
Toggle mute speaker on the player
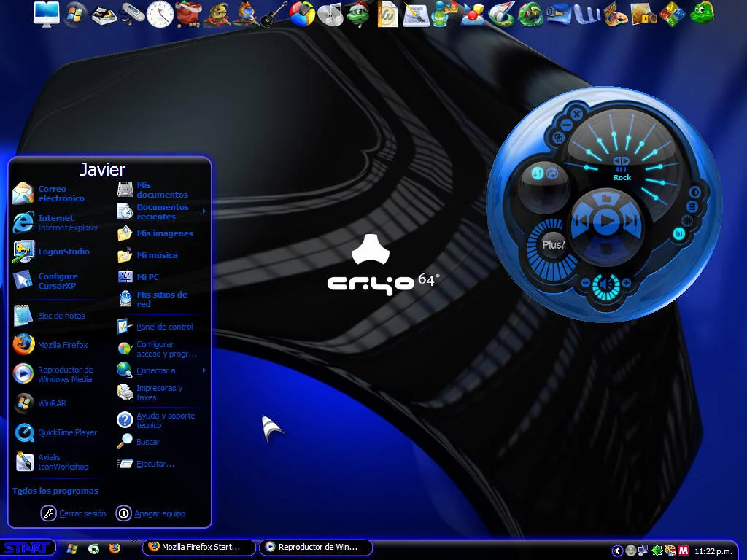[x=605, y=283]
